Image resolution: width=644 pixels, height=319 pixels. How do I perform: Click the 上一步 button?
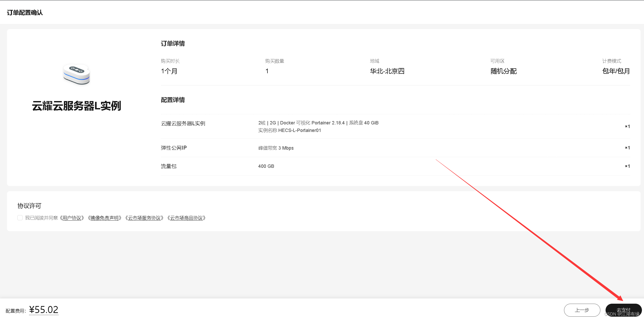tap(582, 310)
